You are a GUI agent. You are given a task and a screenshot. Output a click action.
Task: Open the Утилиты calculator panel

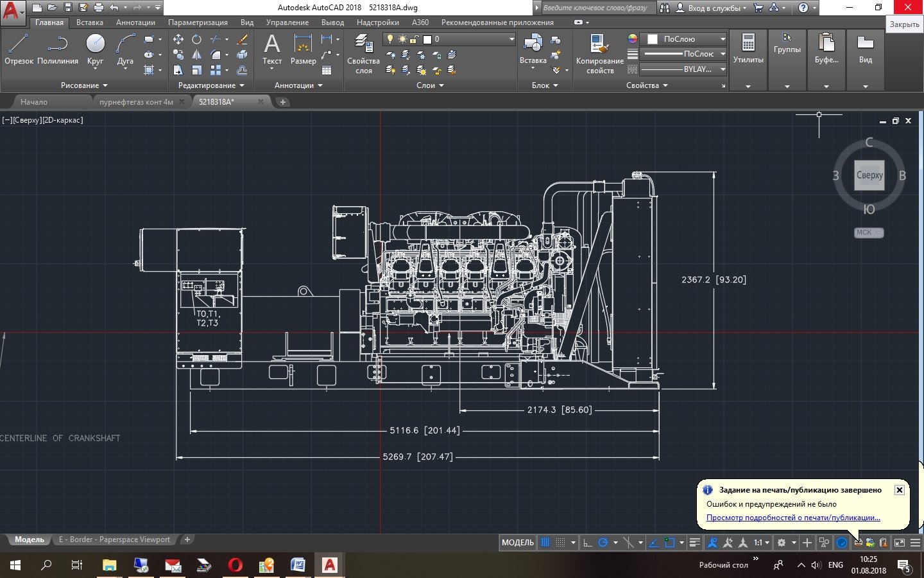point(748,50)
